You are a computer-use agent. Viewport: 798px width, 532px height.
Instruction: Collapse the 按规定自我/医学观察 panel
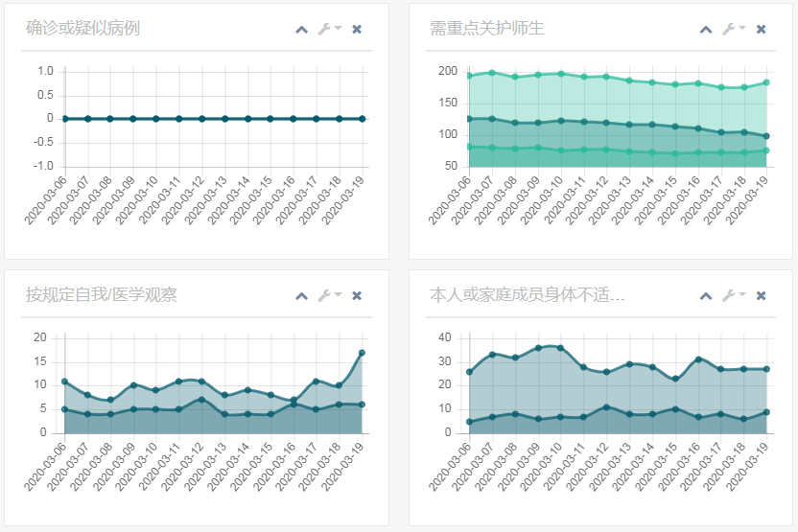tap(302, 296)
